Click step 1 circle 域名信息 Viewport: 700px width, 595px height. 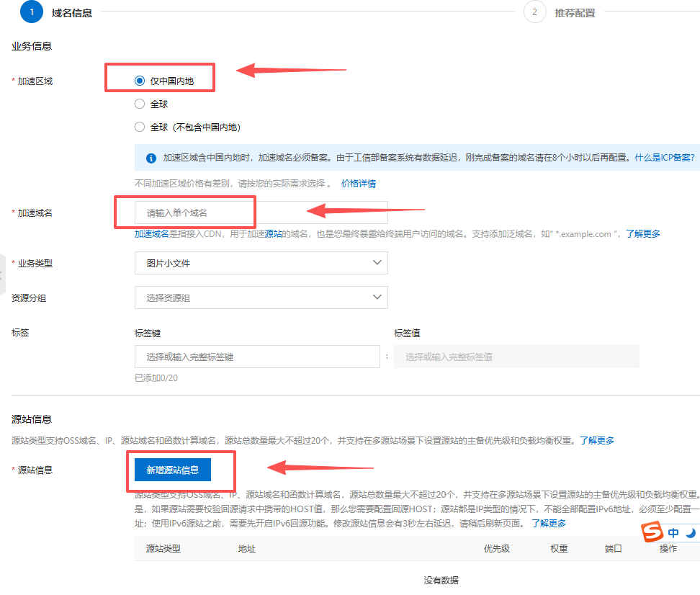32,12
